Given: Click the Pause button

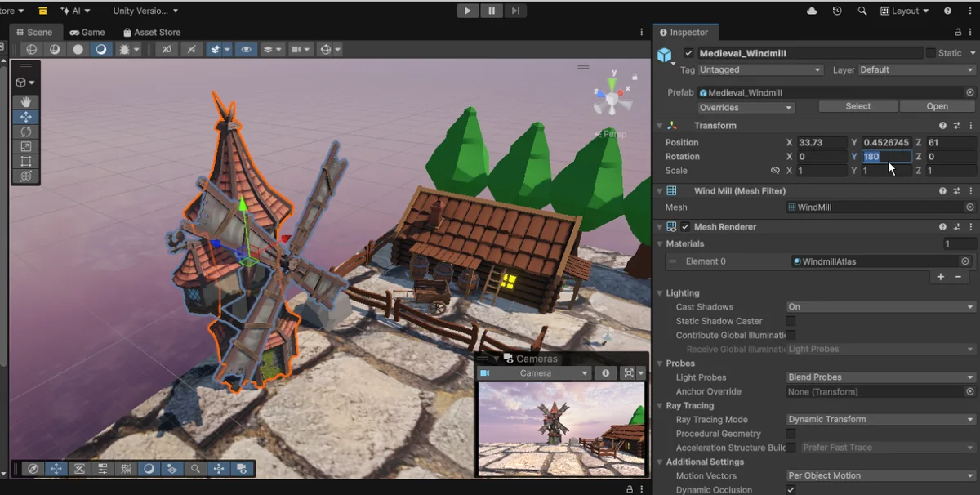Looking at the screenshot, I should point(491,11).
